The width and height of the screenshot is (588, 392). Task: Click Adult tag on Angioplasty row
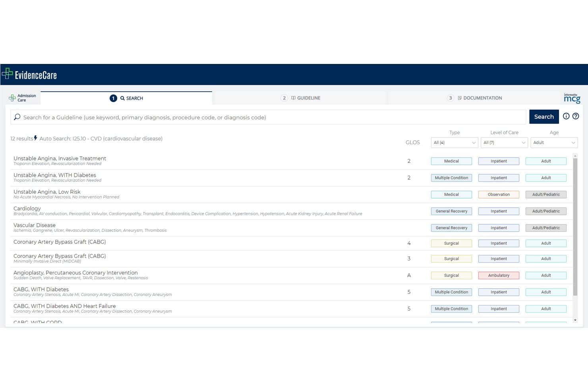(546, 276)
